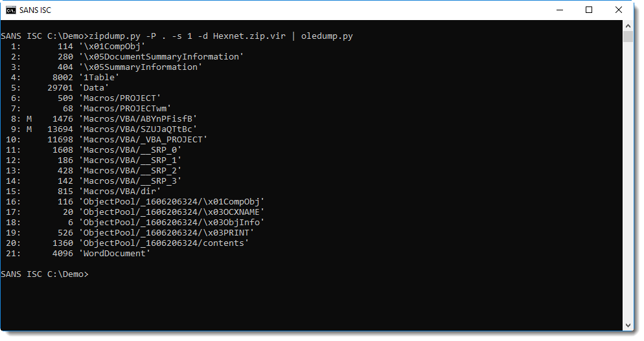Image resolution: width=644 pixels, height=341 pixels.
Task: Click the macro marker M on stream 9
Action: pos(29,129)
